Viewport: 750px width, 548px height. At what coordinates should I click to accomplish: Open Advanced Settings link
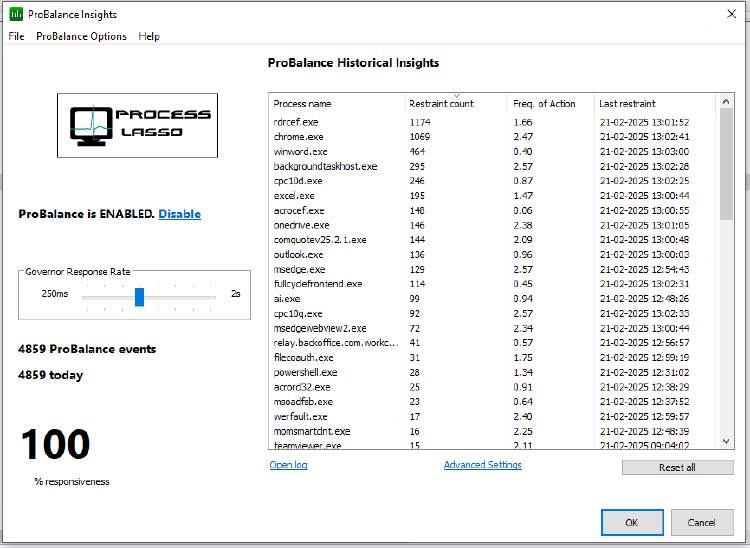[x=482, y=465]
